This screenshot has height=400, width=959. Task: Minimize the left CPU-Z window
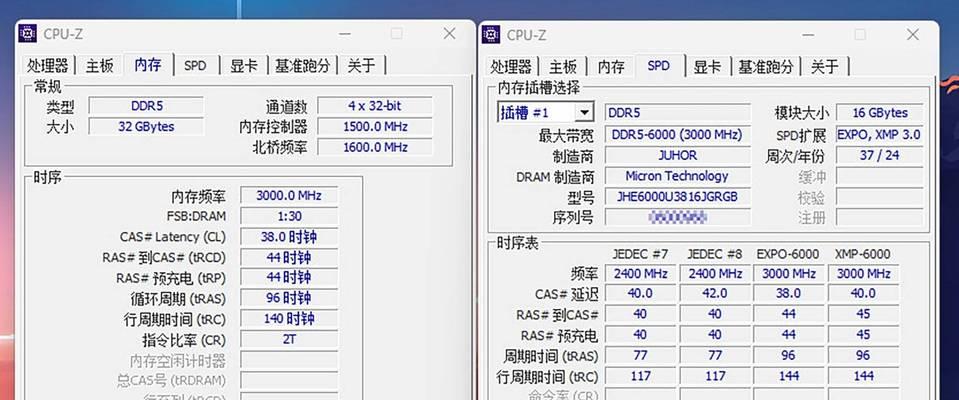[x=346, y=34]
